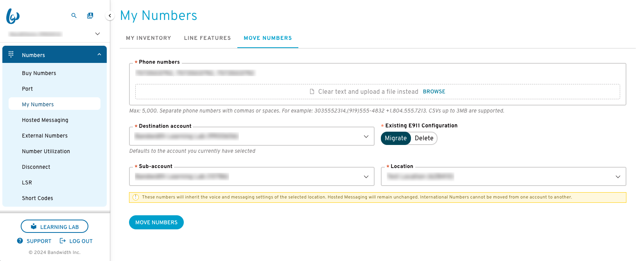This screenshot has height=261, width=644.
Task: Click the Support question mark icon
Action: point(20,241)
